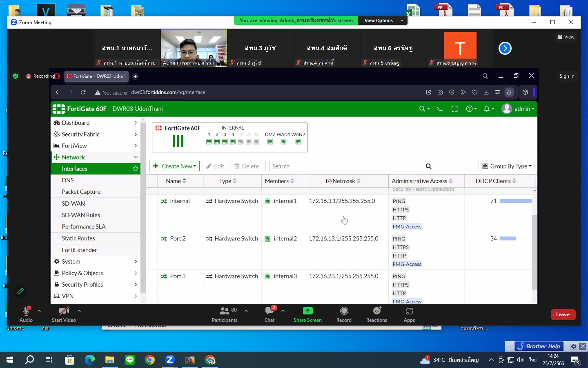Click Sign in button in browser
This screenshot has width=588, height=368.
567,76
